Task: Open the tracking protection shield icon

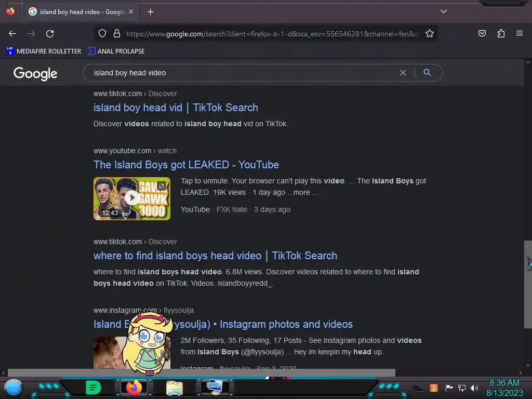Action: (102, 34)
